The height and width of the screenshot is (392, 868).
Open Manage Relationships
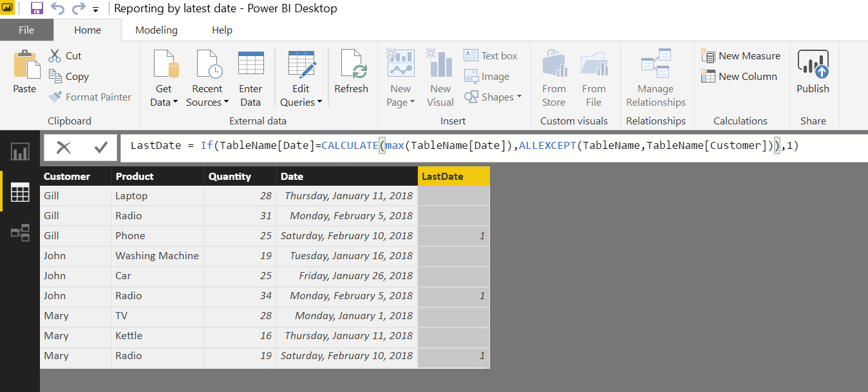click(656, 77)
